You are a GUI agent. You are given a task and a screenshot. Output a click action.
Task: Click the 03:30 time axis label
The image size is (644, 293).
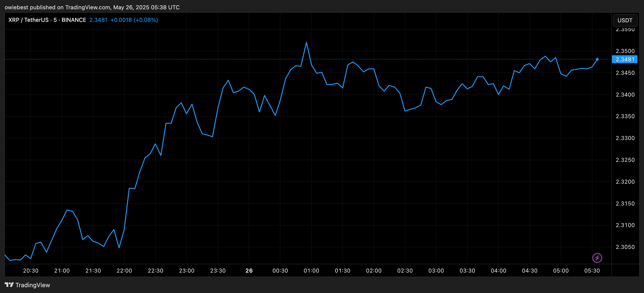(x=467, y=271)
